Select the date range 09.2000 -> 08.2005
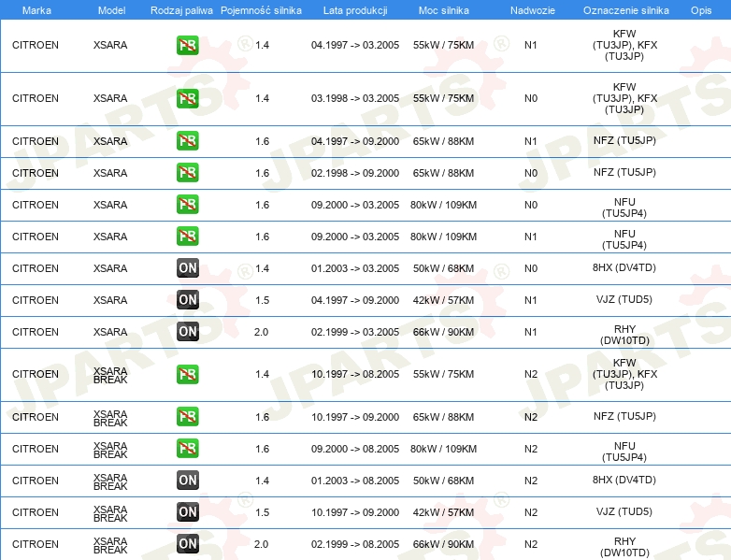Image resolution: width=731 pixels, height=560 pixels. coord(355,449)
